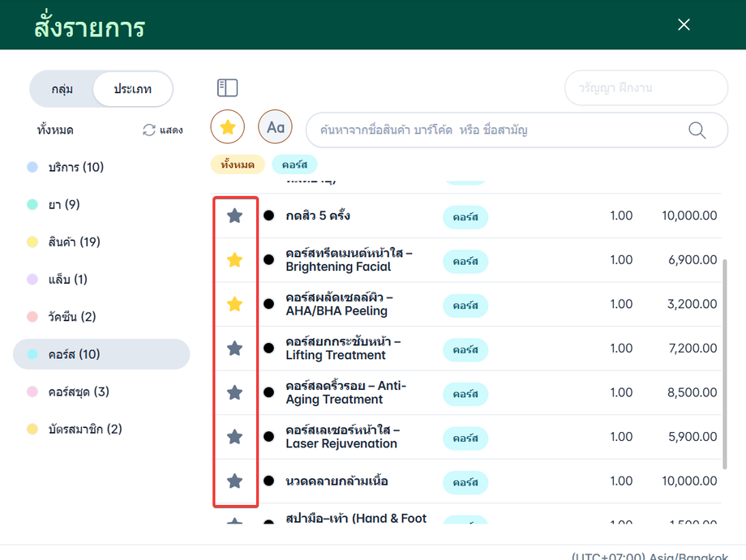Star the Lifting Treatment course

tap(234, 348)
